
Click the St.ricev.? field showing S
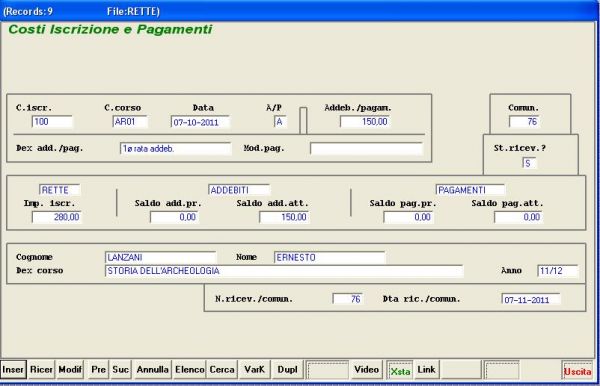[529, 163]
